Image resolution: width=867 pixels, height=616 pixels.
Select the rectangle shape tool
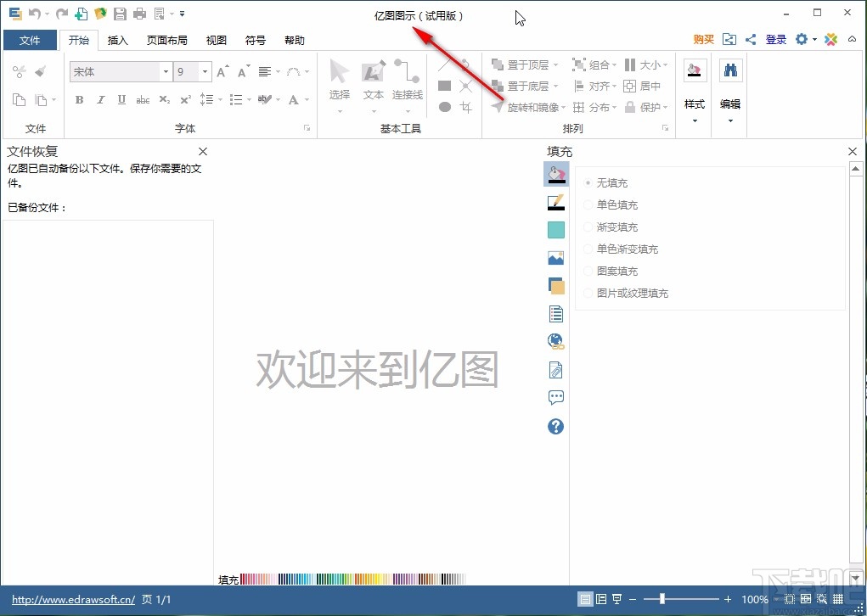(445, 86)
